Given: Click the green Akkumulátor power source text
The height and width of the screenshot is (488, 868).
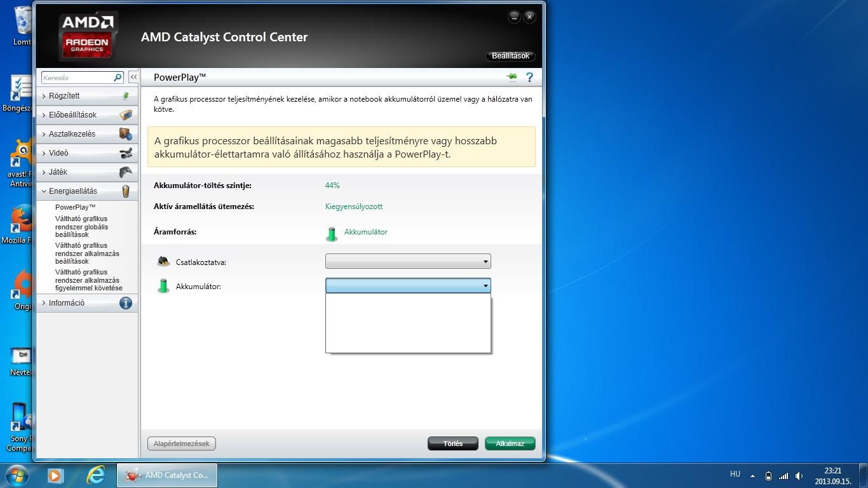Looking at the screenshot, I should pos(366,232).
